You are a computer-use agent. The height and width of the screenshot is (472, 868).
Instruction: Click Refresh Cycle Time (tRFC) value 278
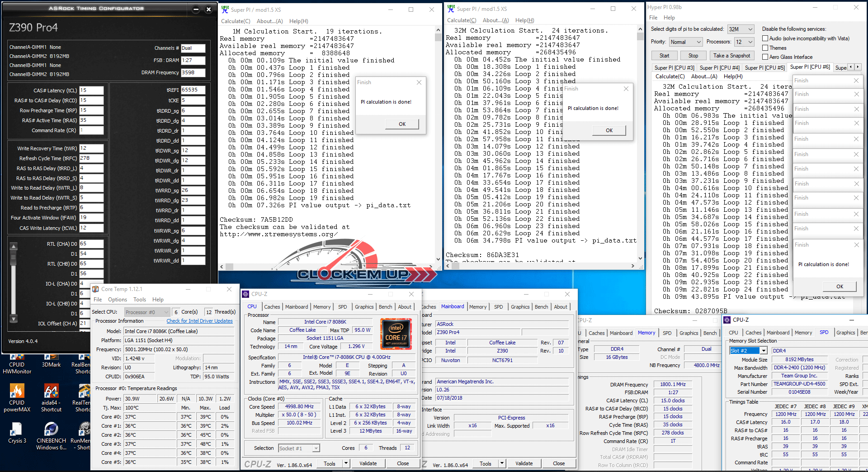91,158
